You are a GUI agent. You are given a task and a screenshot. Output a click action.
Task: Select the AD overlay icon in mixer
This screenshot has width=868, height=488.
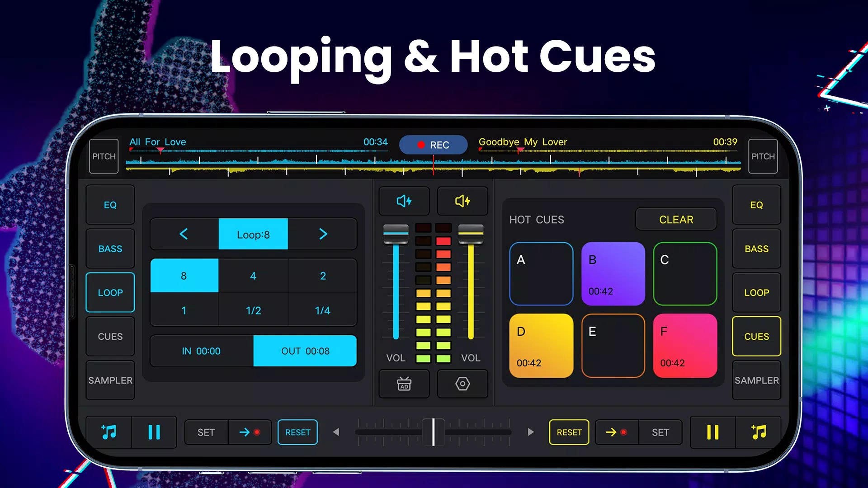coord(404,384)
